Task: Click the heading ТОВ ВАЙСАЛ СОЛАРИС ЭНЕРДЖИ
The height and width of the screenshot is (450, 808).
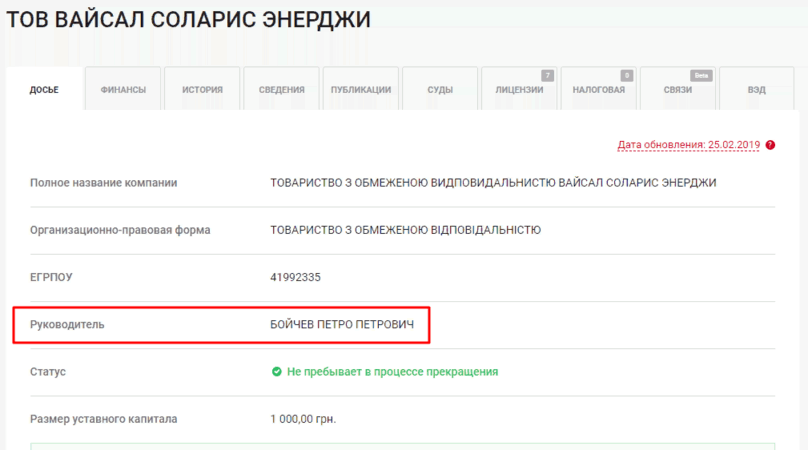Action: 189,20
